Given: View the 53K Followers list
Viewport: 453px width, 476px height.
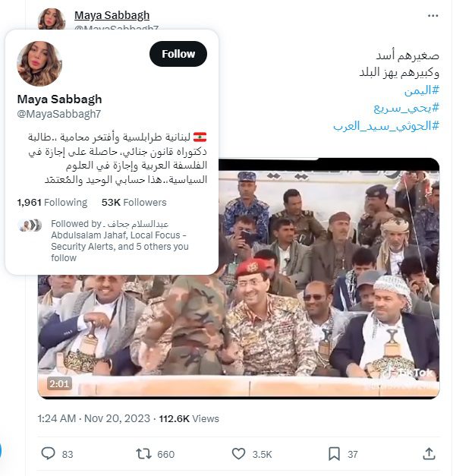Looking at the screenshot, I should (134, 202).
